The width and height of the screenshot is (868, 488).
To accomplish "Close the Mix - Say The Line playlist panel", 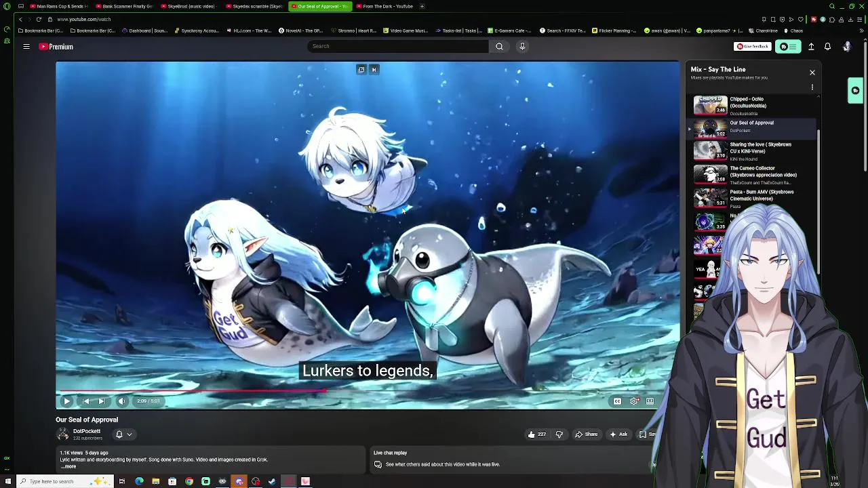I will click(812, 73).
